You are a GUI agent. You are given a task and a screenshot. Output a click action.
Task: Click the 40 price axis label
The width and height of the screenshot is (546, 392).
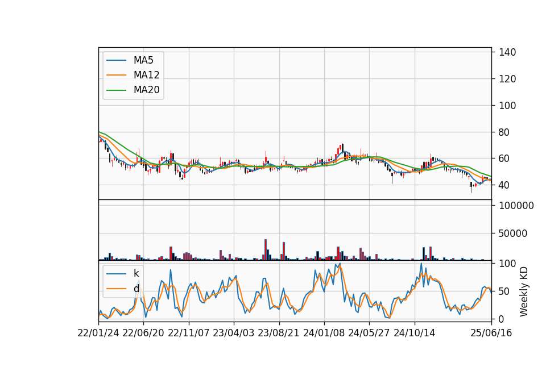coord(504,185)
